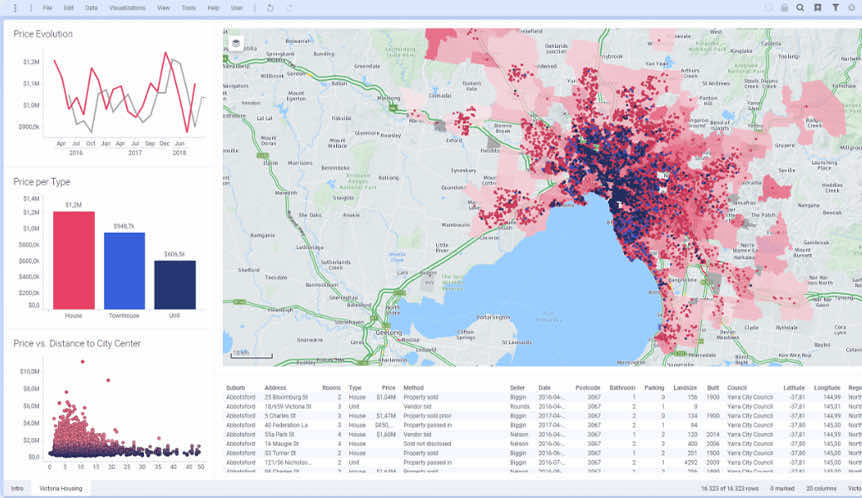Click the '$1,2M' label above House bar
This screenshot has height=498, width=862.
tap(74, 205)
